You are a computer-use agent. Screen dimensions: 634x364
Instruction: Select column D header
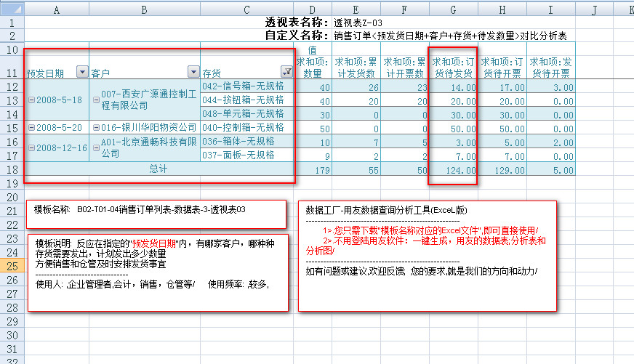(313, 9)
